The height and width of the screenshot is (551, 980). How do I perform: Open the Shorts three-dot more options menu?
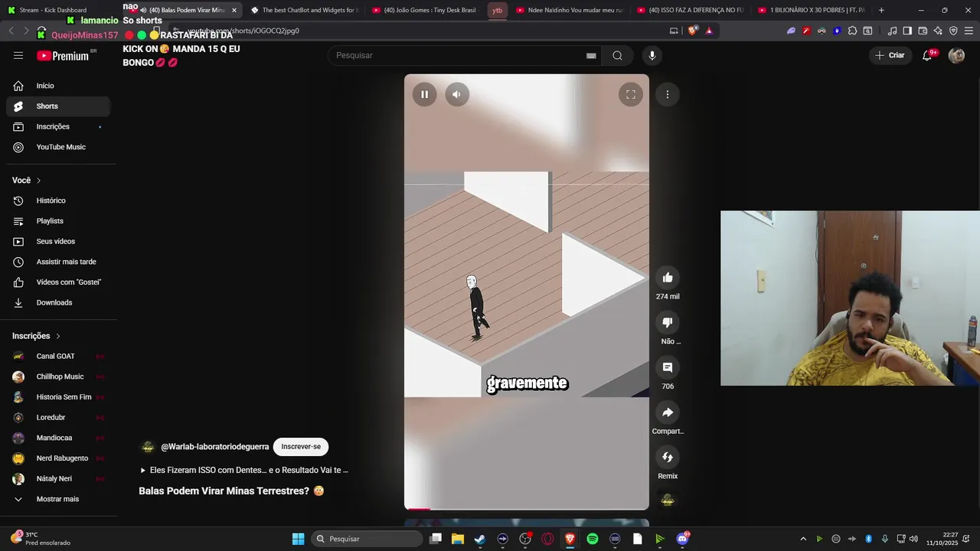(x=668, y=94)
